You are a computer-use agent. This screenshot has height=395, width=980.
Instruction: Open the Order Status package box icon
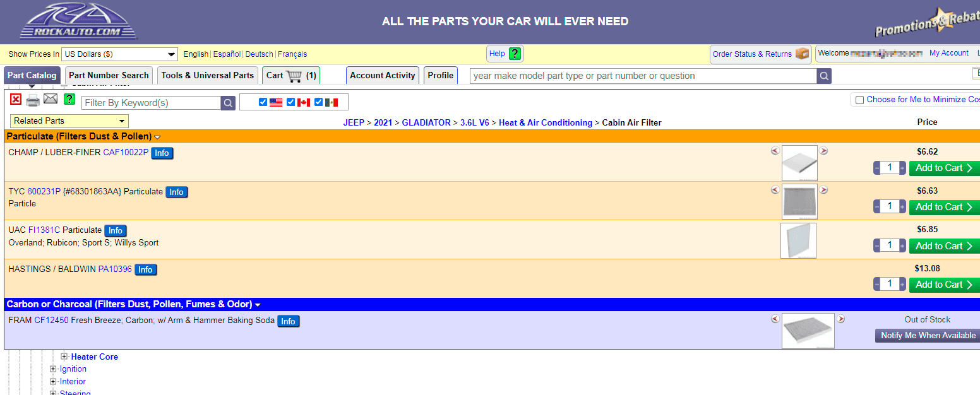(802, 54)
